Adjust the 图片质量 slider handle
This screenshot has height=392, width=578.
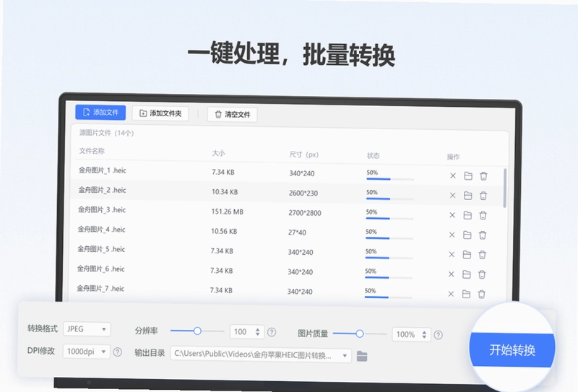pyautogui.click(x=360, y=334)
